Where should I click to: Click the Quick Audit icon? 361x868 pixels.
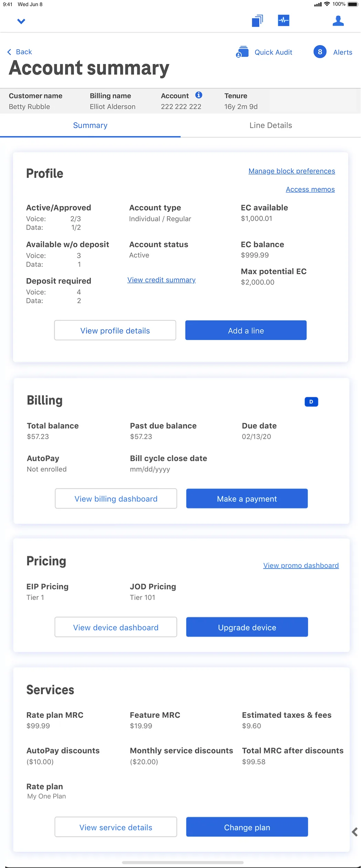click(x=242, y=52)
